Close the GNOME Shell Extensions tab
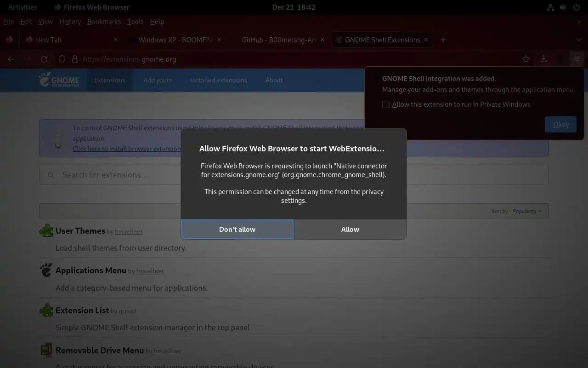Image resolution: width=588 pixels, height=368 pixels. [426, 40]
